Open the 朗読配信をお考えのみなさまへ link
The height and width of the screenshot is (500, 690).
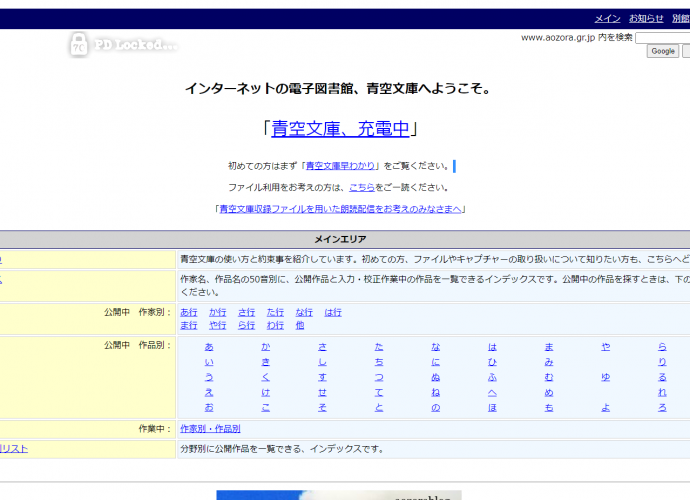[340, 209]
